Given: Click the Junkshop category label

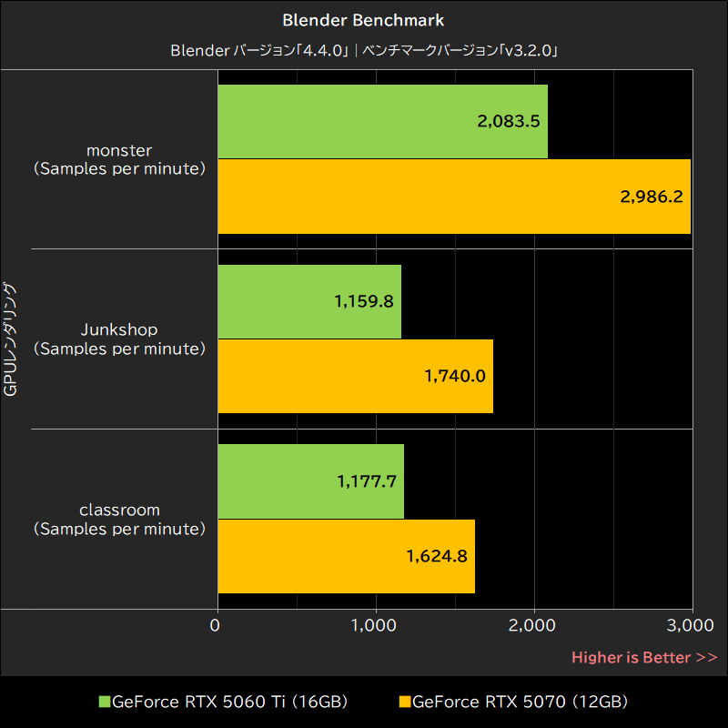Looking at the screenshot, I should point(118,339).
